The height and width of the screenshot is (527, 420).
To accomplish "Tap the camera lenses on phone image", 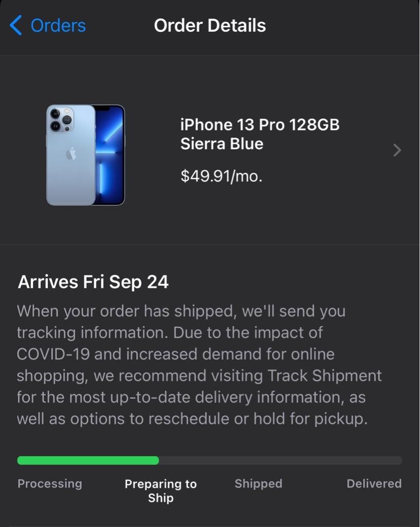I will 61,120.
